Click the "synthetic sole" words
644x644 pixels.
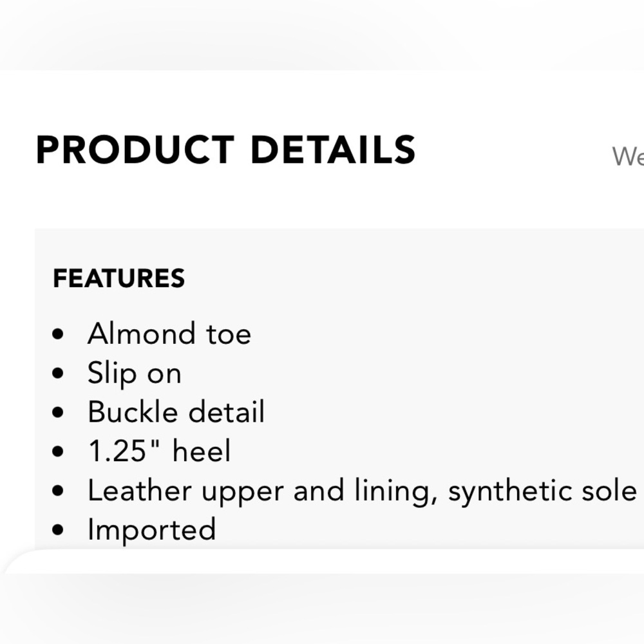542,491
